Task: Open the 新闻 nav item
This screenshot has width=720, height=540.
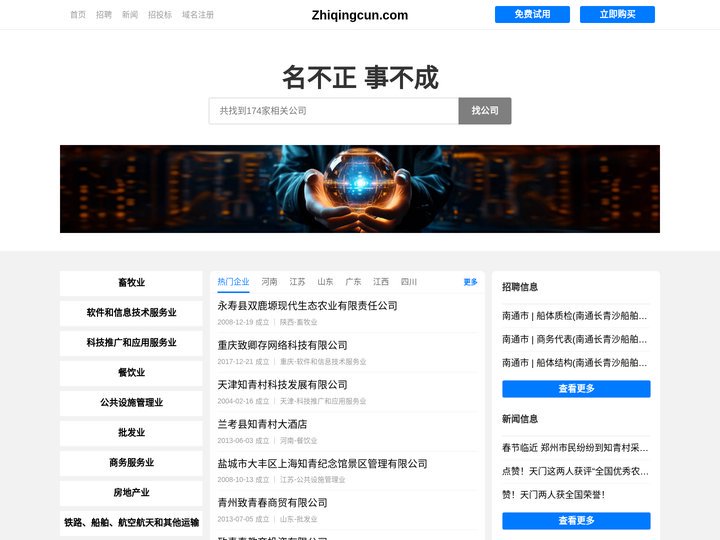Action: (130, 15)
